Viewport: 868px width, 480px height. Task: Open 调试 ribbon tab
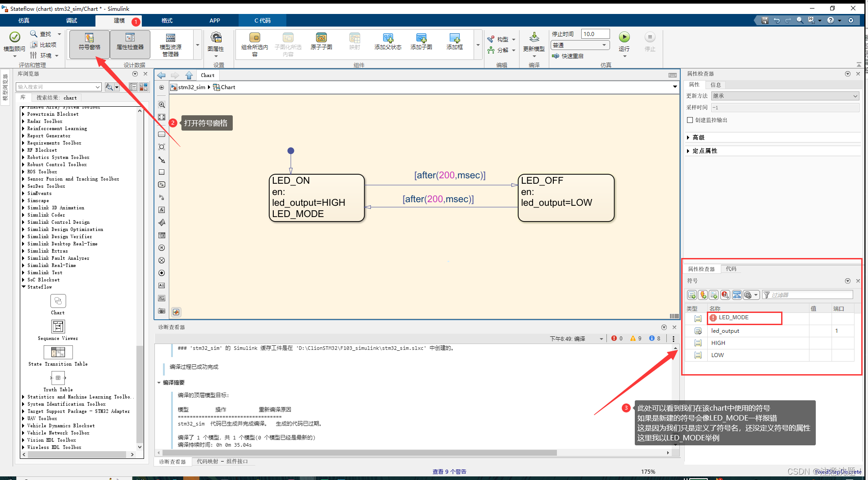click(72, 20)
